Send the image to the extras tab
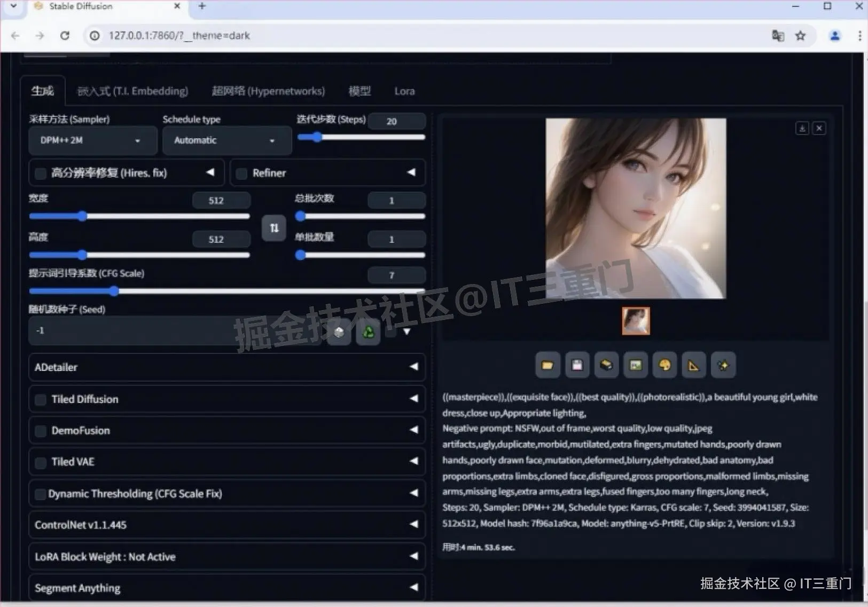This screenshot has width=868, height=607. click(693, 365)
